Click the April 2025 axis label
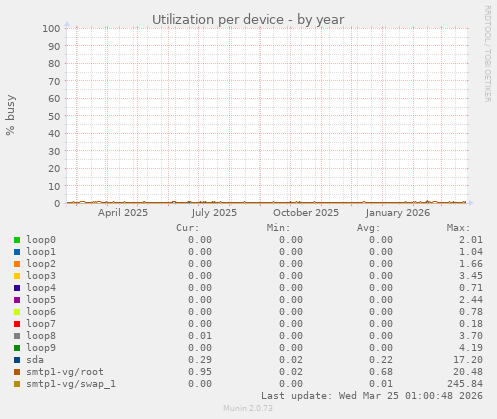497x419 pixels. pyautogui.click(x=123, y=213)
